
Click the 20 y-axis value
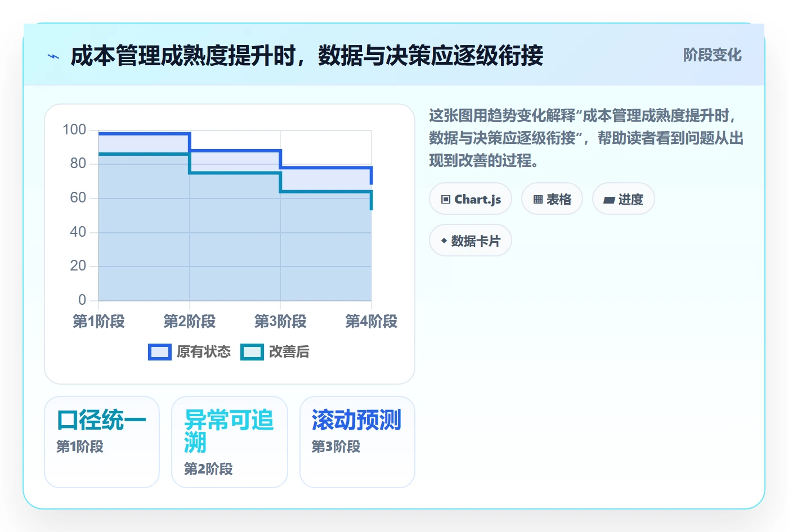tap(78, 266)
